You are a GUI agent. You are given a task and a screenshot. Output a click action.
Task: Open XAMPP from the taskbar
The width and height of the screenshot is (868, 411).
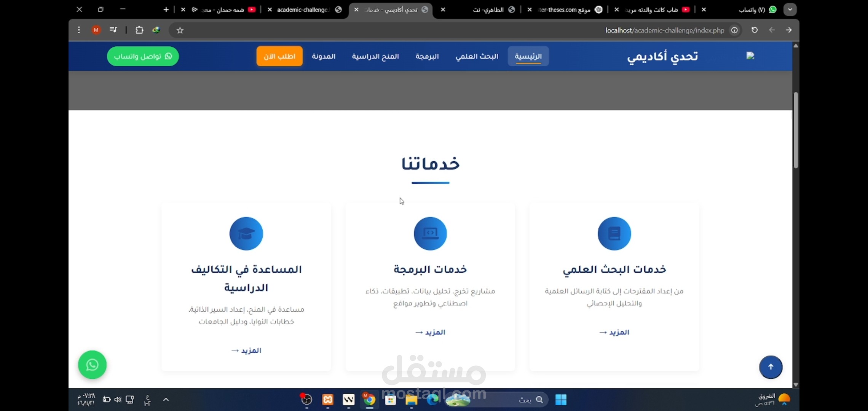[x=328, y=400]
